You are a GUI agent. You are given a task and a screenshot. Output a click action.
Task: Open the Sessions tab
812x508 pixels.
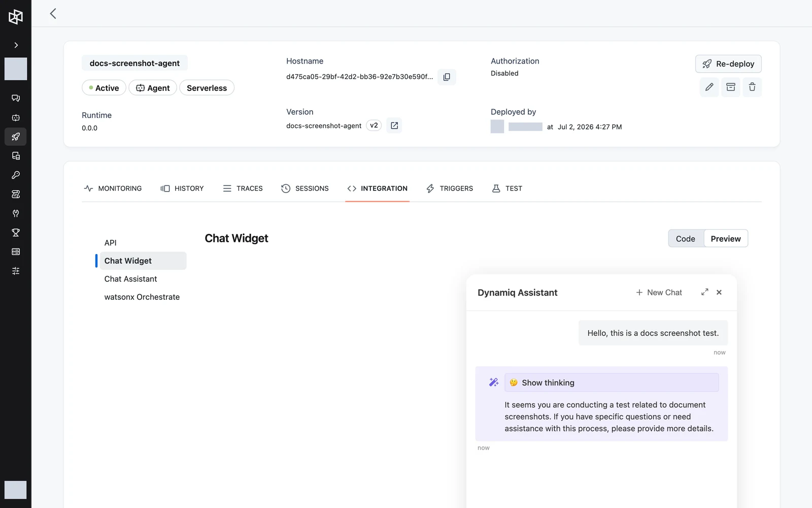click(305, 188)
